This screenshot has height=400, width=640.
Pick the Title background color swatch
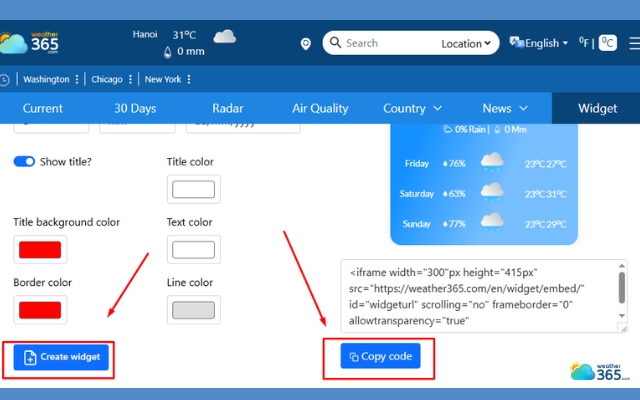click(40, 249)
